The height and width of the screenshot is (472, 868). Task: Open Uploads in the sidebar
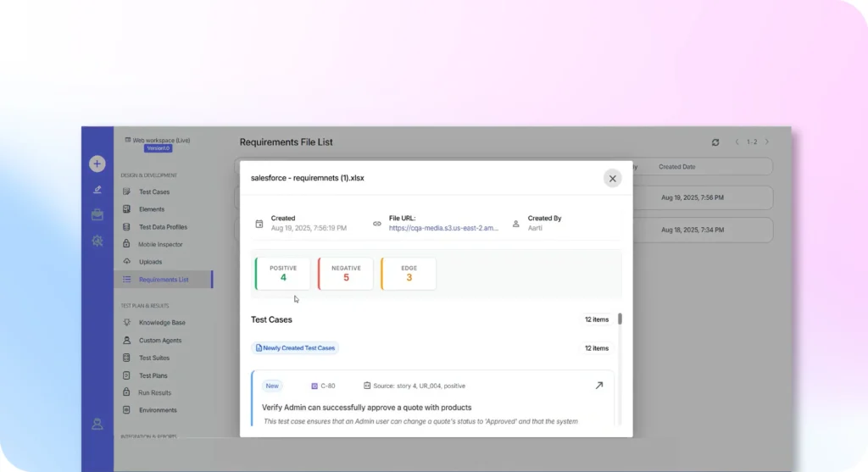pyautogui.click(x=151, y=262)
